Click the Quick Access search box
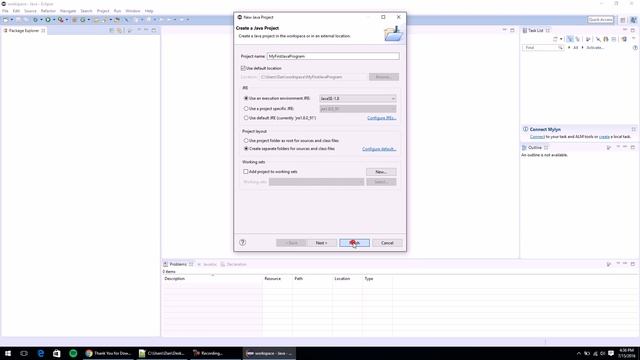640x360 pixels. [600, 20]
